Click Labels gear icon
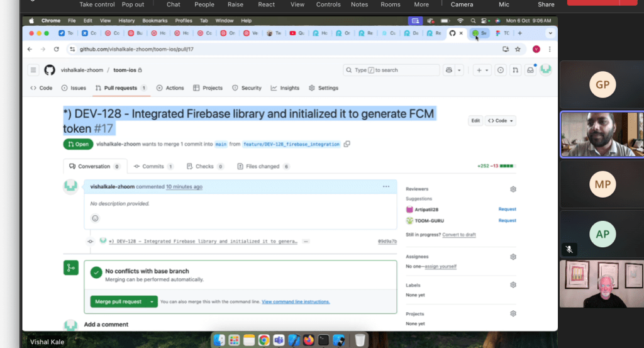 [x=513, y=285]
